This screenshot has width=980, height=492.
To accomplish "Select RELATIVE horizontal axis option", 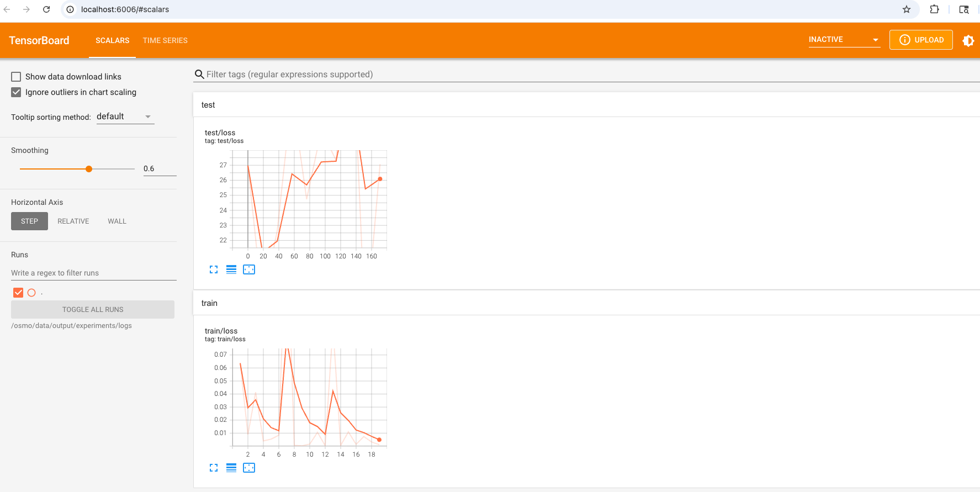I will point(73,221).
